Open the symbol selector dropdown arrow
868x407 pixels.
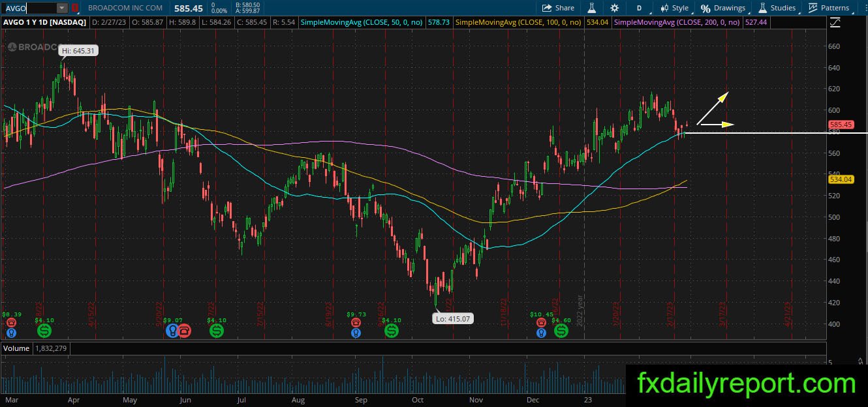coord(62,8)
